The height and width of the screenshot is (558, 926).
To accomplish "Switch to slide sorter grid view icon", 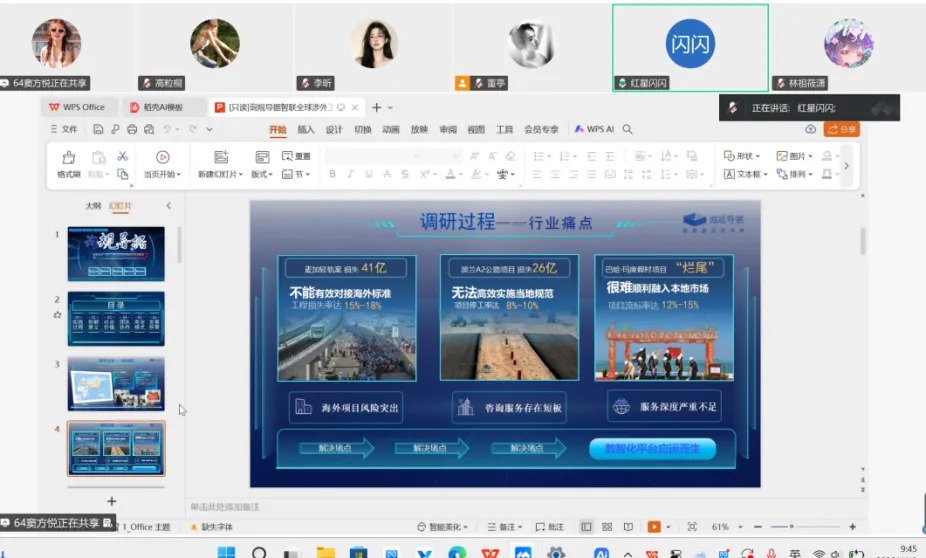I will pyautogui.click(x=607, y=526).
